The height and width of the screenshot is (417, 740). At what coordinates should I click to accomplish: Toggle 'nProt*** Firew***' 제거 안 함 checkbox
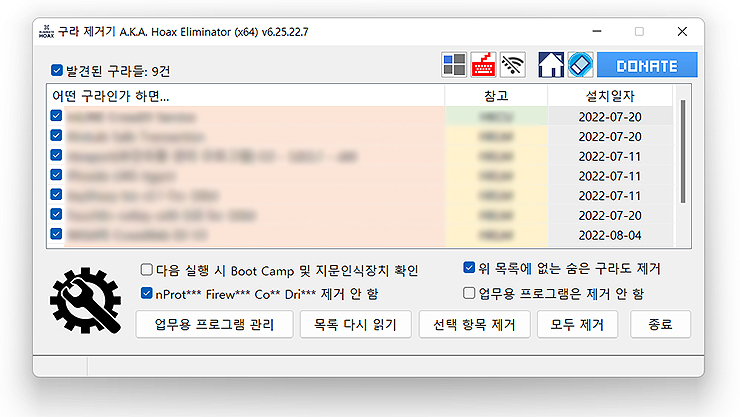point(146,293)
